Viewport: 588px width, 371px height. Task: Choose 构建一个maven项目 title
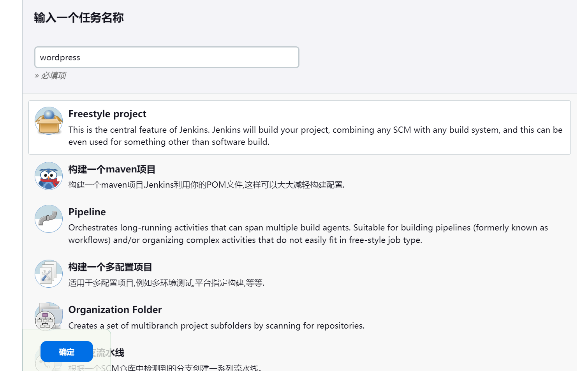[x=112, y=169]
